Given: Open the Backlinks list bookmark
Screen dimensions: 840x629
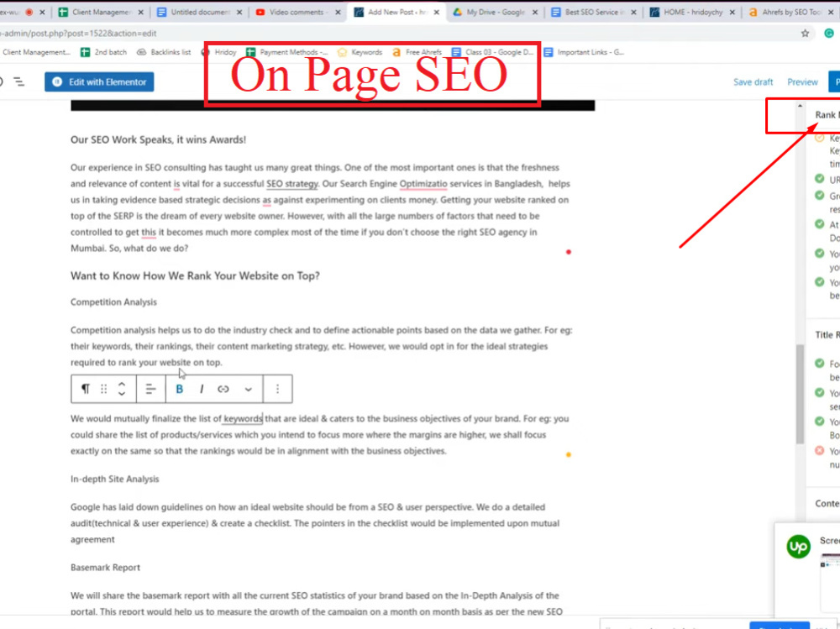Looking at the screenshot, I should (x=164, y=52).
